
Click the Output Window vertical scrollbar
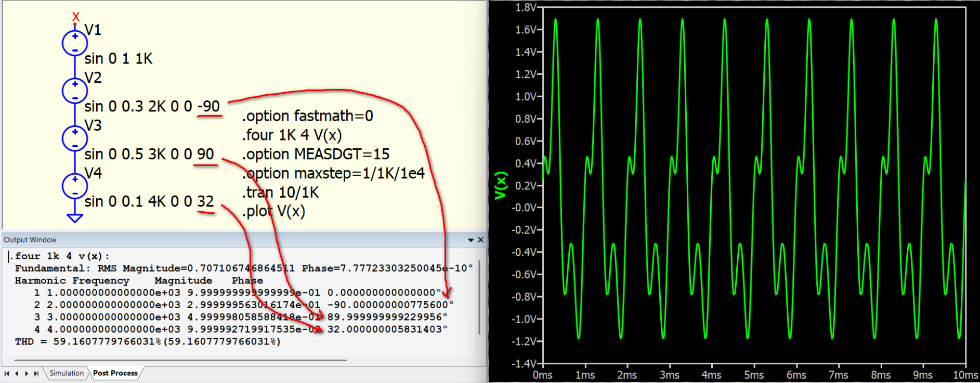(479, 298)
